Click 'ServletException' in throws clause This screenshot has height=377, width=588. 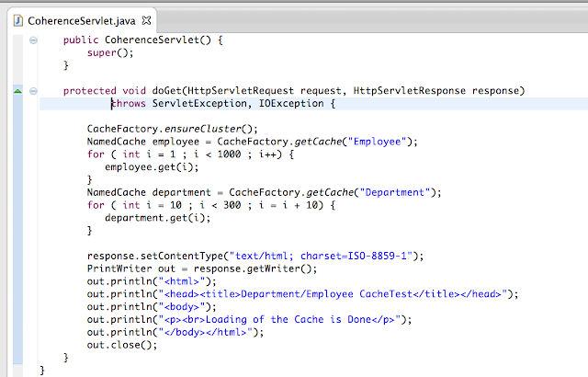coord(199,104)
